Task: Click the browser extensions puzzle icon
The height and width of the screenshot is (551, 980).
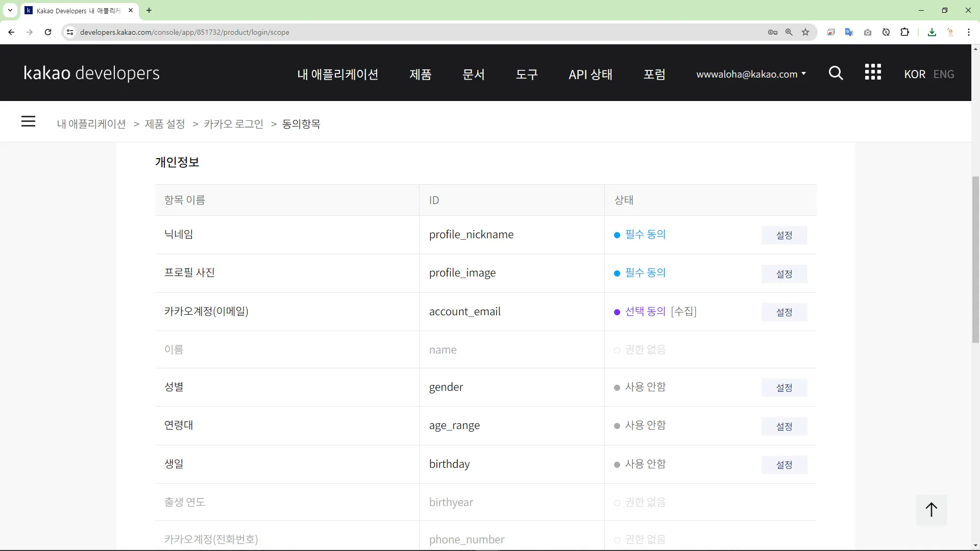Action: tap(904, 32)
